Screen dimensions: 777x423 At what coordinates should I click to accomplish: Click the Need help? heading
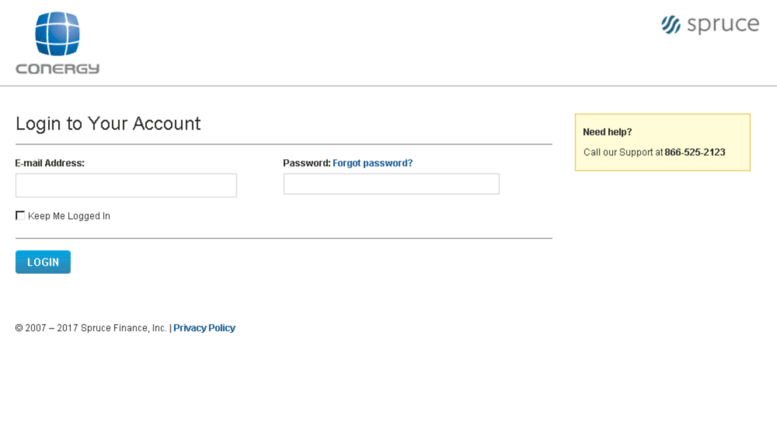(x=607, y=132)
